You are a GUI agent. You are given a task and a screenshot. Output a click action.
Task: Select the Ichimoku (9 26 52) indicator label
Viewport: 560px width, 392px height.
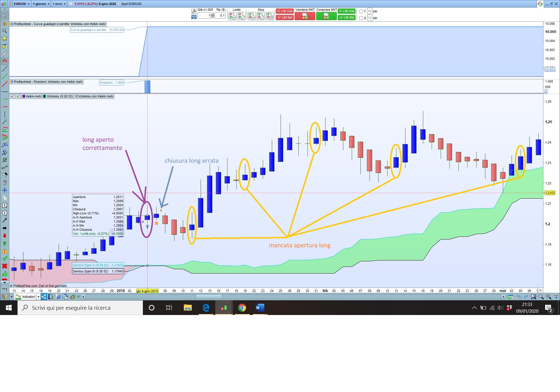60,96
